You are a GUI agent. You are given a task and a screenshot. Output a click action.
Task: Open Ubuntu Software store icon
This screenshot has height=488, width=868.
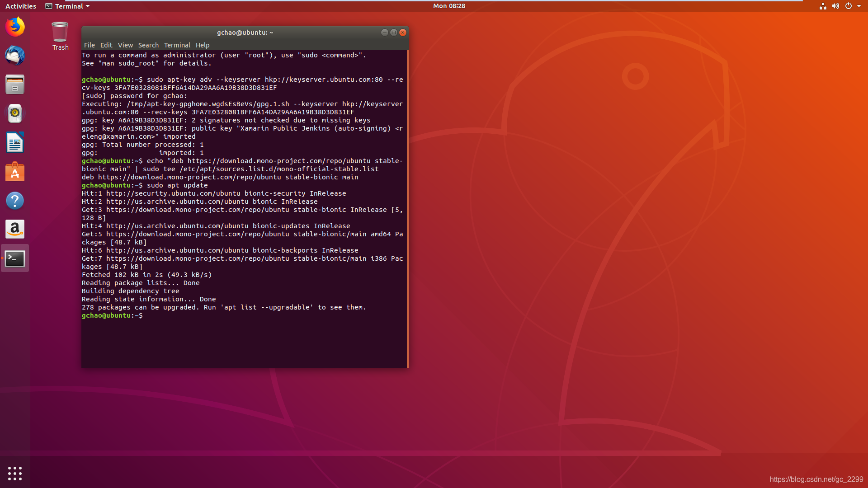pos(15,172)
